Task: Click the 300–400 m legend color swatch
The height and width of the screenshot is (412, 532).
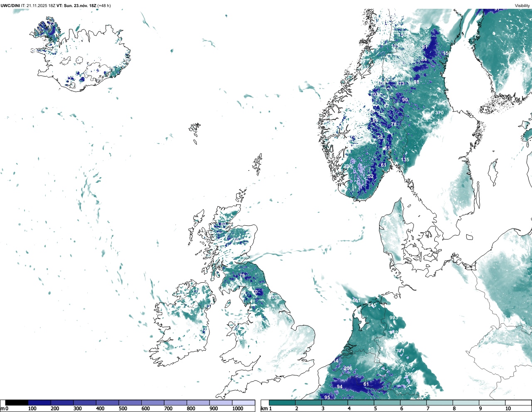Action: click(85, 402)
